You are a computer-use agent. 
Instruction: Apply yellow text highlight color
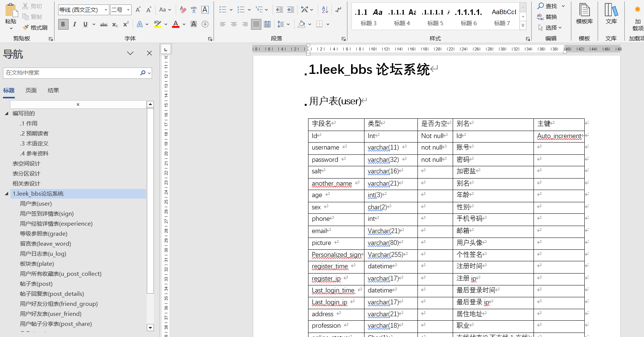(158, 24)
